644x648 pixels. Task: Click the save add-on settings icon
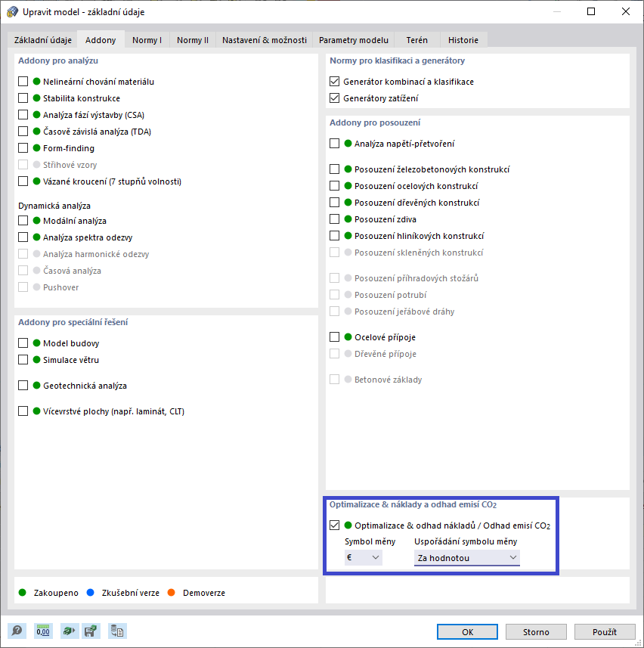pos(91,631)
